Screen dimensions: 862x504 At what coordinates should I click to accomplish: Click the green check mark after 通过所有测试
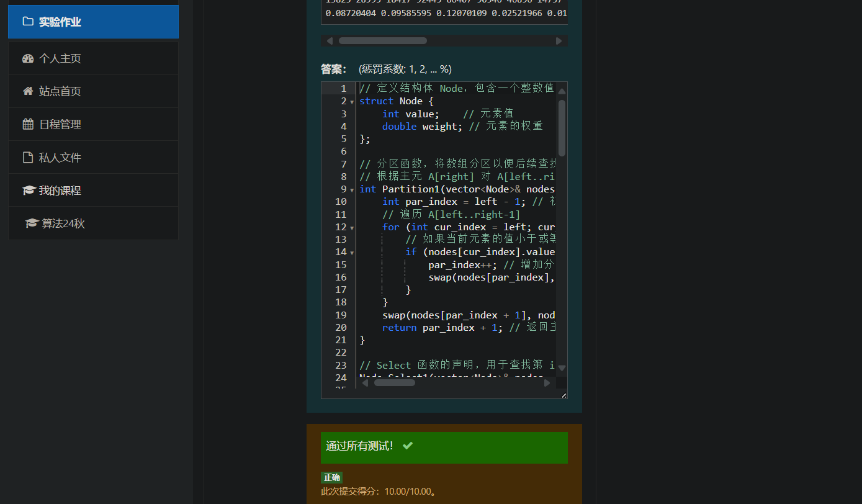(407, 446)
